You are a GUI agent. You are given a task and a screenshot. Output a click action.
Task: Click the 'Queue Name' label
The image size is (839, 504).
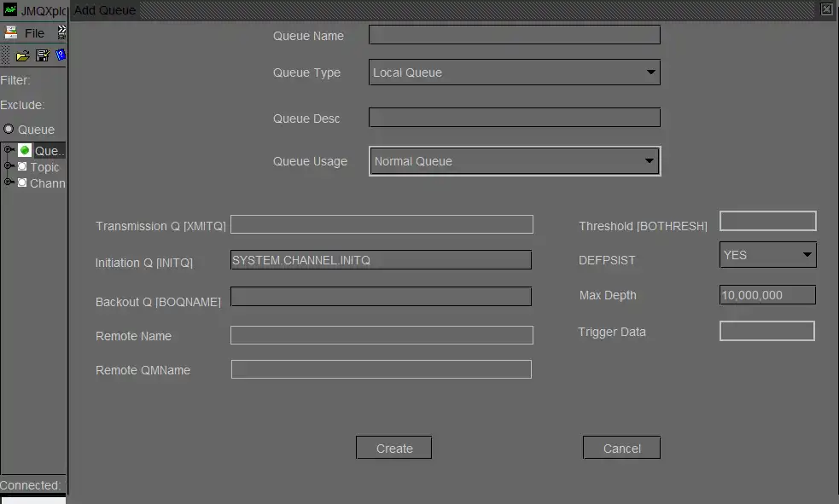308,36
